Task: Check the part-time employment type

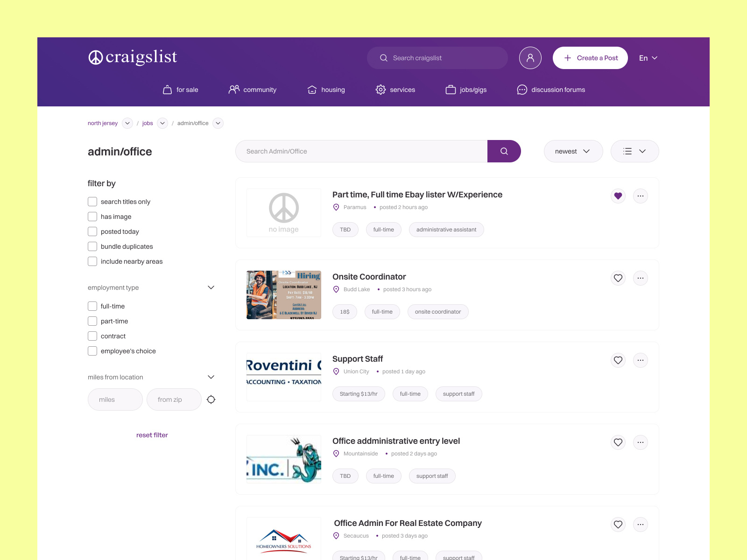Action: [x=92, y=321]
